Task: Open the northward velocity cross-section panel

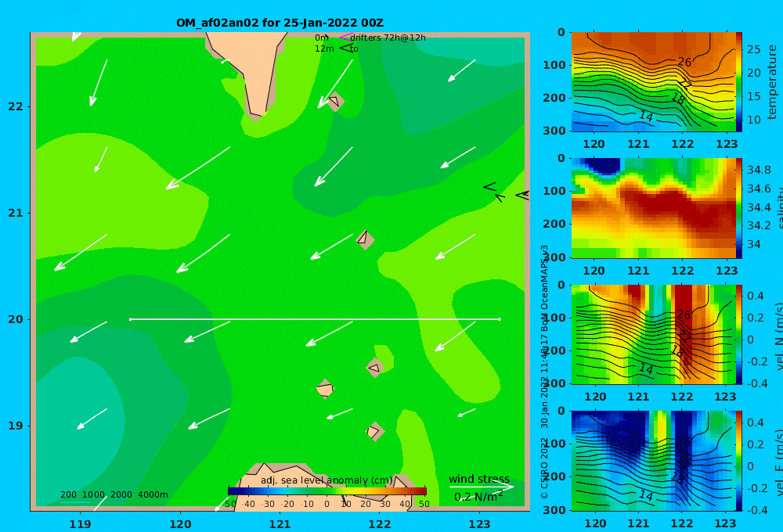Action: [653, 334]
